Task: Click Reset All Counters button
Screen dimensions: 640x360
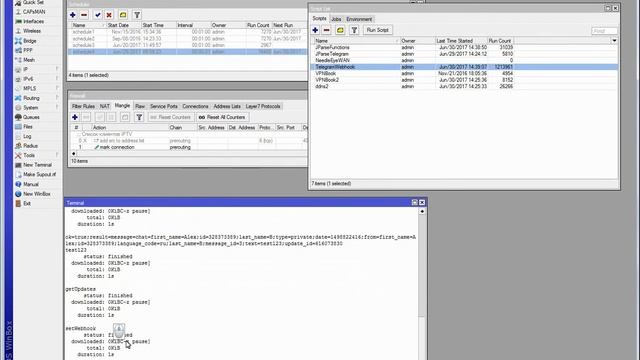Action: 222,117
